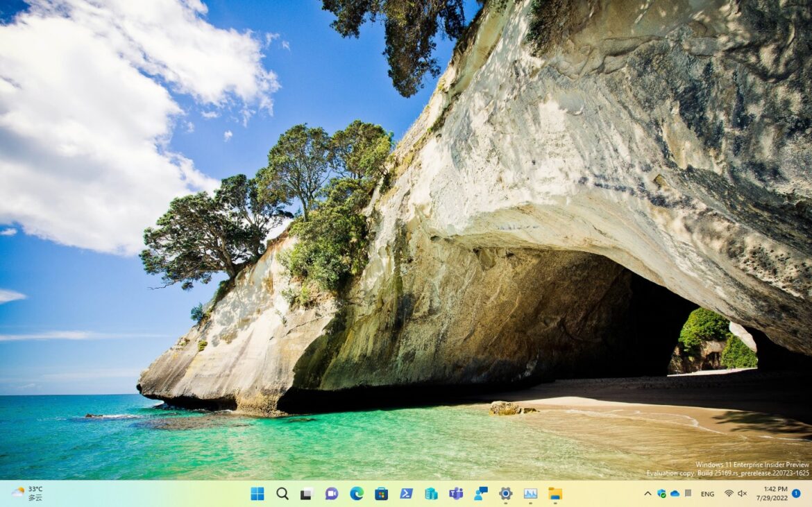The width and height of the screenshot is (812, 507).
Task: Open Windows Security tray icon
Action: (661, 493)
